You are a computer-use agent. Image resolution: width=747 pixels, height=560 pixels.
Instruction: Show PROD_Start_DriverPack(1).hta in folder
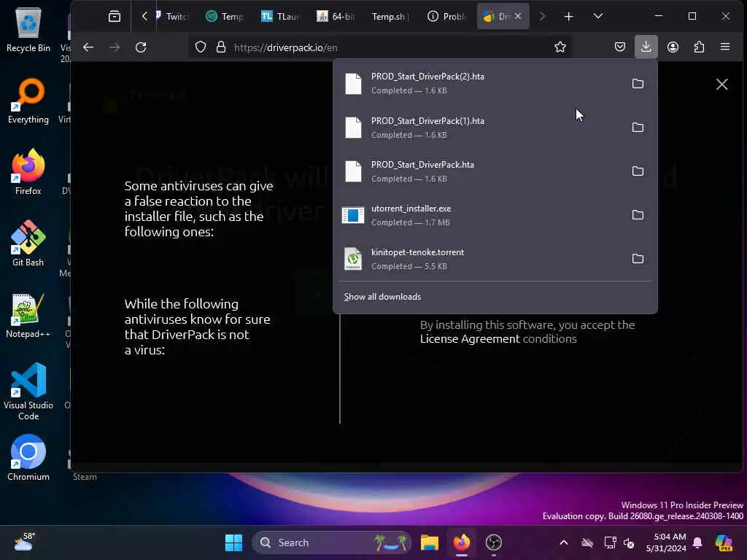click(x=638, y=128)
